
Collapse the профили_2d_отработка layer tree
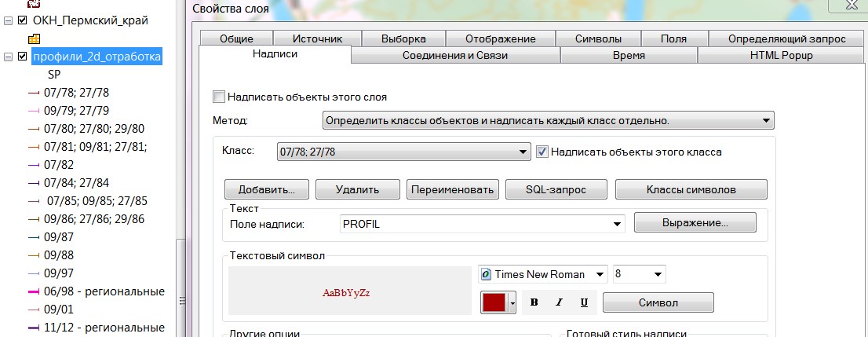pos(8,57)
